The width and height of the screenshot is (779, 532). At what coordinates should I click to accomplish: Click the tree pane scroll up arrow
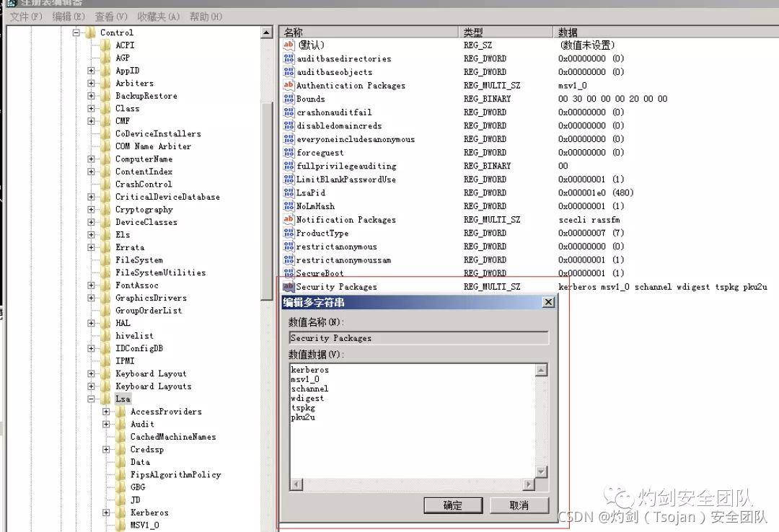point(266,32)
